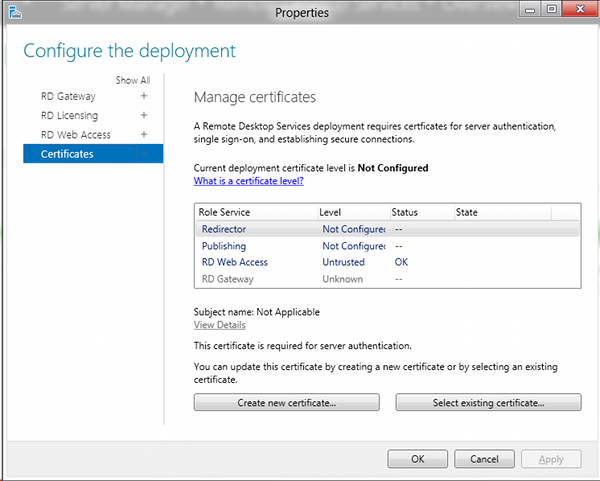Minimize the Properties window

pyautogui.click(x=530, y=10)
